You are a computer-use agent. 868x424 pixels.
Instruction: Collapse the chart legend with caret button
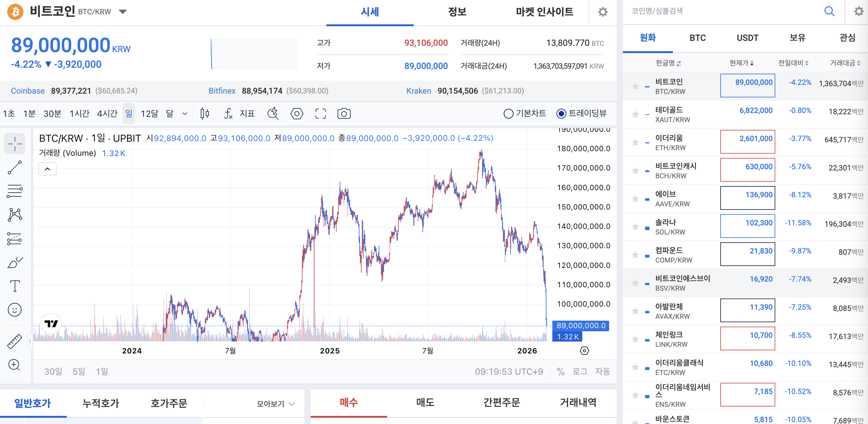(x=47, y=169)
